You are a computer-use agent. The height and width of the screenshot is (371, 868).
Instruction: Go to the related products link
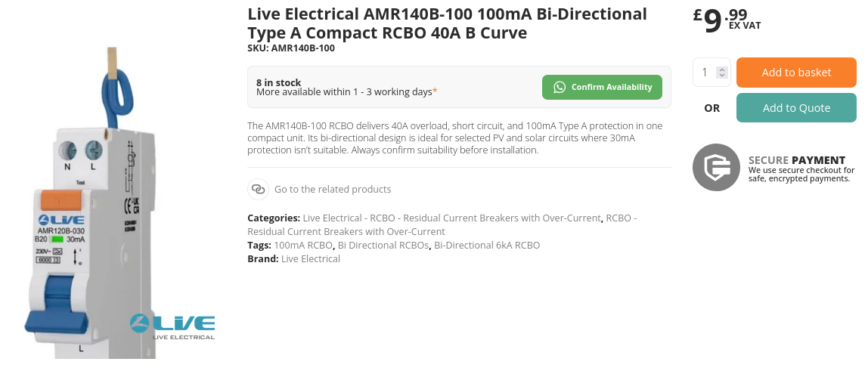pos(333,189)
